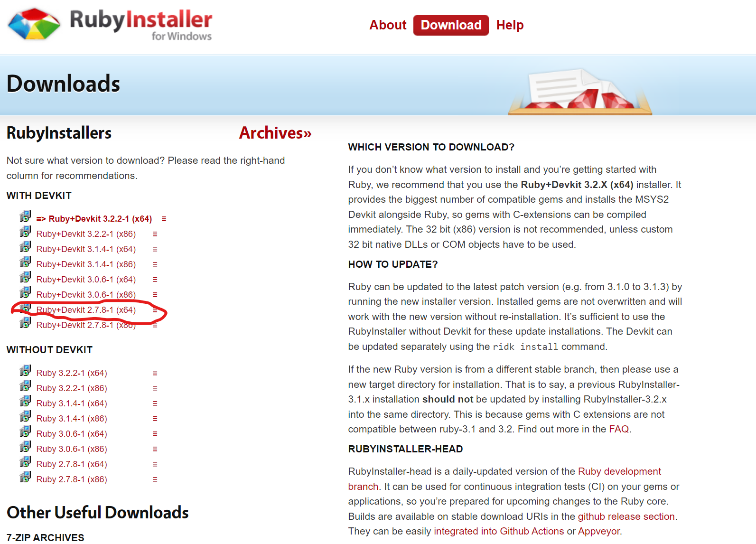
Task: Expand ≡ details for Ruby+Devkit 3.1.4-1 (x64)
Action: (155, 249)
